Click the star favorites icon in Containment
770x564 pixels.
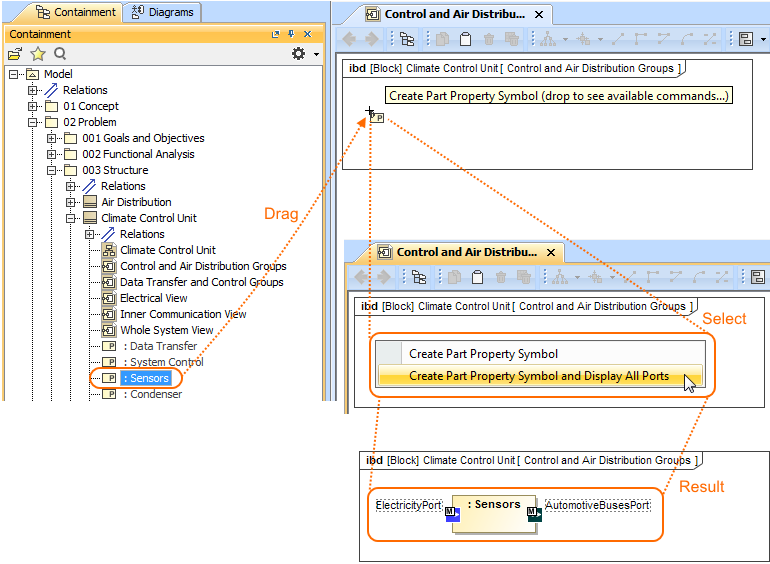(38, 54)
